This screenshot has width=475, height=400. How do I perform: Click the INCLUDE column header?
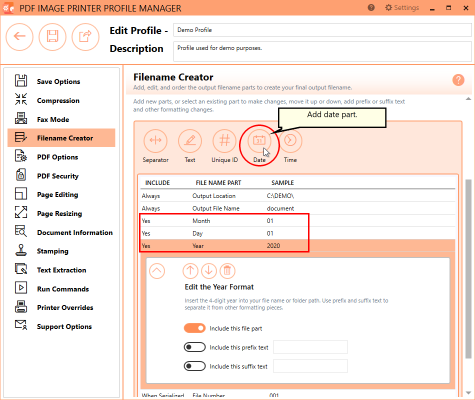click(x=157, y=183)
